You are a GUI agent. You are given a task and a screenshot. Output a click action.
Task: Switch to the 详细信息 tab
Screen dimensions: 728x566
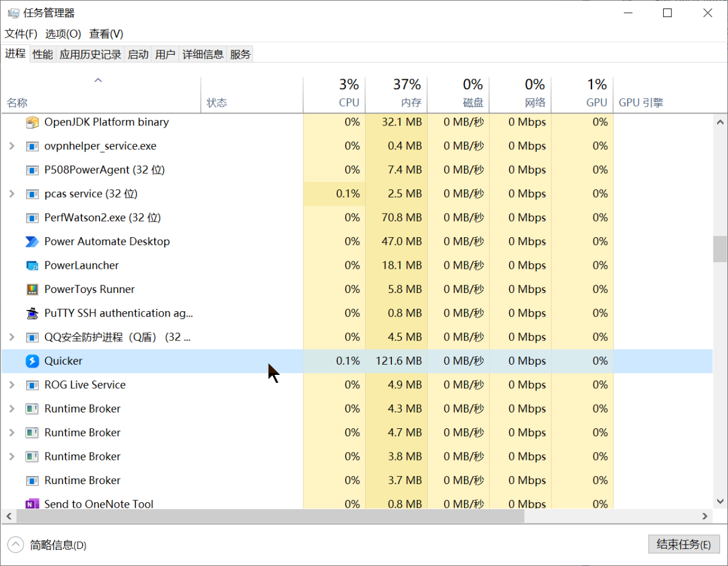pos(203,55)
